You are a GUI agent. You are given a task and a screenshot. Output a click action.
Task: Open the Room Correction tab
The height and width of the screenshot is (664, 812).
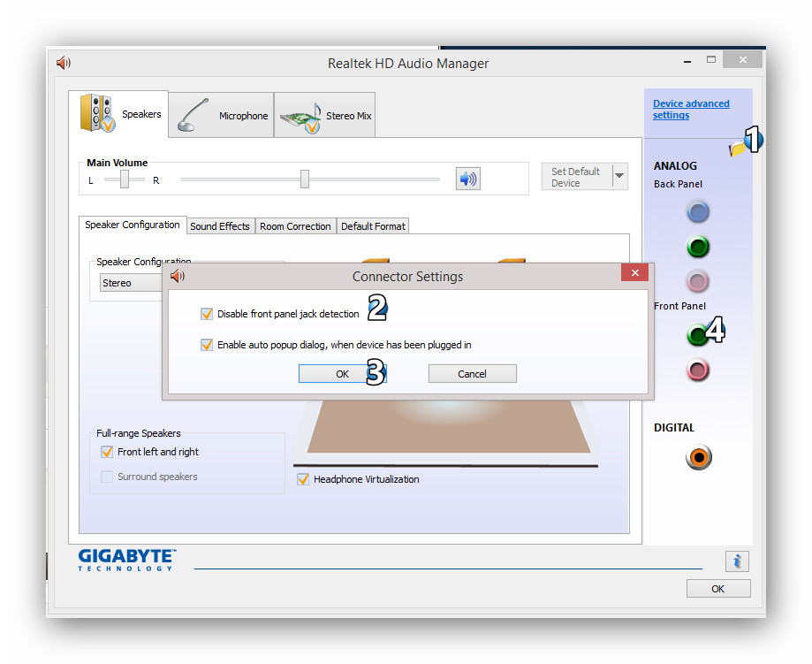(x=295, y=226)
